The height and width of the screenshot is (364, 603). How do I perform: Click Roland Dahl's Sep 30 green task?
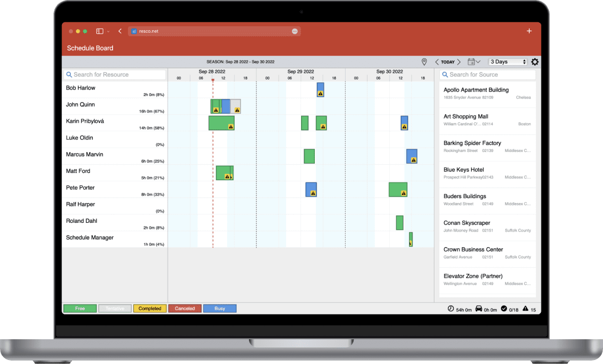pos(400,223)
